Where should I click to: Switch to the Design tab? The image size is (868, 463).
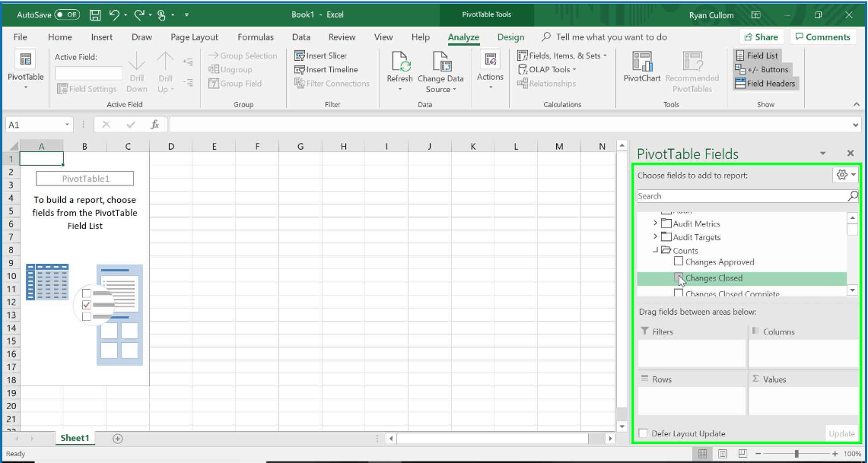[510, 37]
